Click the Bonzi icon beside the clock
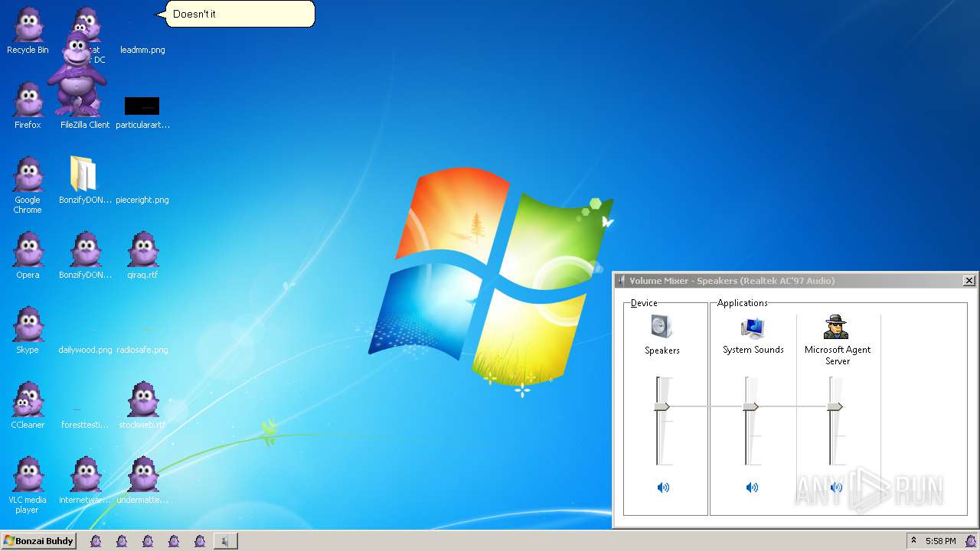 pyautogui.click(x=970, y=541)
